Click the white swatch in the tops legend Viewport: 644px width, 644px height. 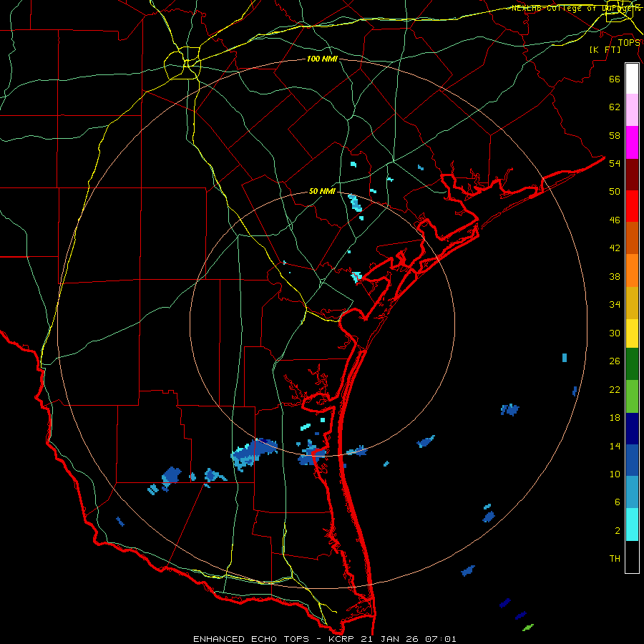click(x=632, y=79)
